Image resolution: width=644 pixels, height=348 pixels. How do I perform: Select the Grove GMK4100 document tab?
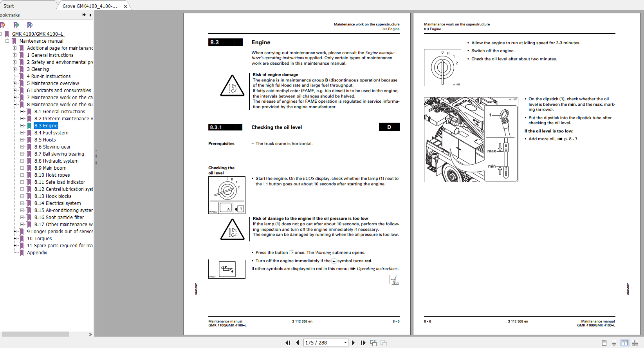pyautogui.click(x=90, y=6)
